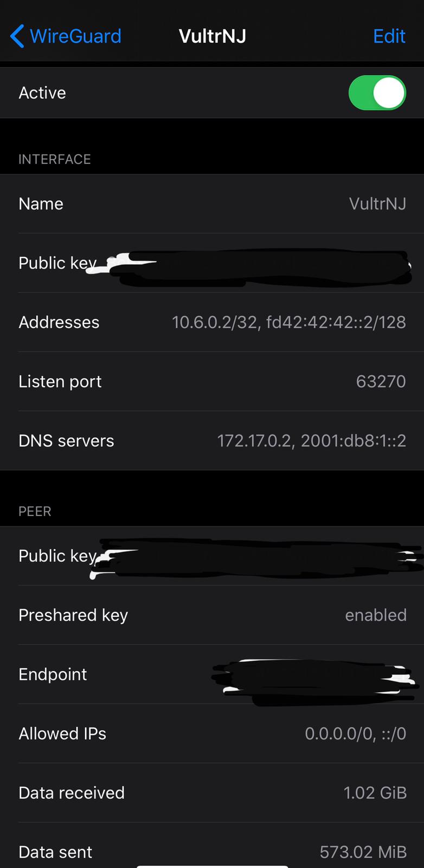Tap the Endpoint row

point(212,674)
